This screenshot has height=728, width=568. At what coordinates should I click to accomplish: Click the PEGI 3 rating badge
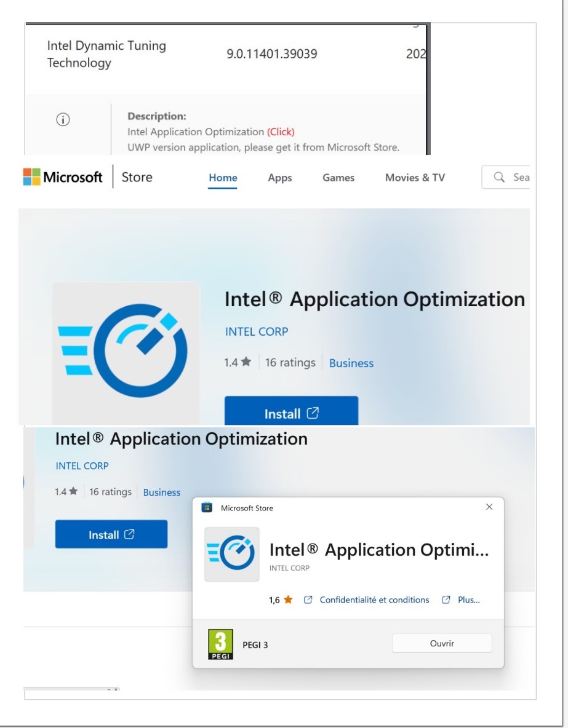(x=220, y=644)
